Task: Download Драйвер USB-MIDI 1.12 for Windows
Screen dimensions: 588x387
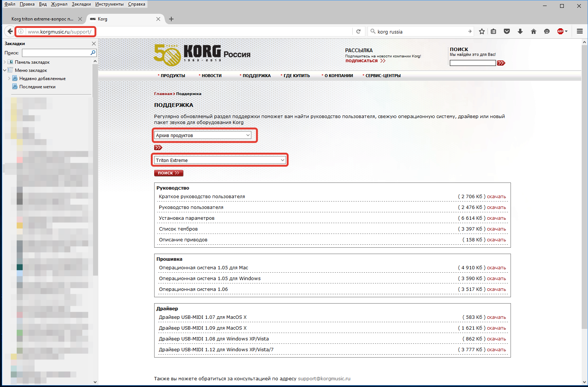Action: (496, 350)
